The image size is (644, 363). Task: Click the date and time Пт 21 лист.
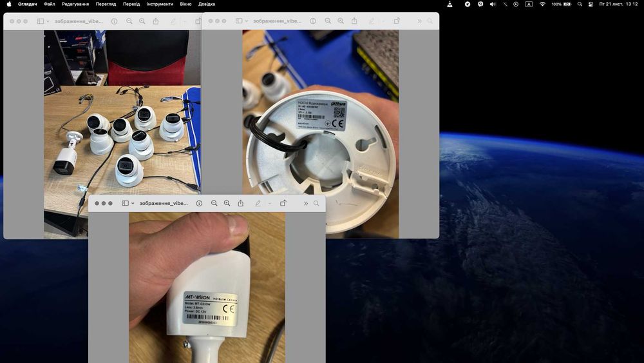point(618,4)
